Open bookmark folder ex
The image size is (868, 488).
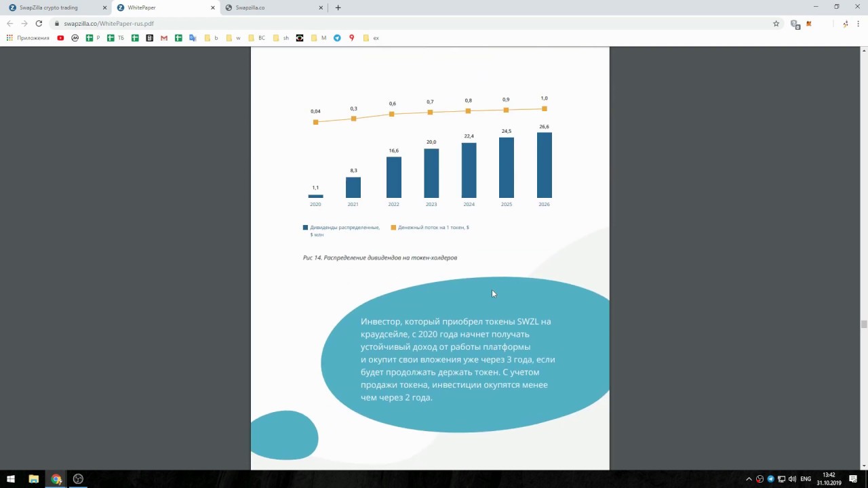[x=371, y=38]
